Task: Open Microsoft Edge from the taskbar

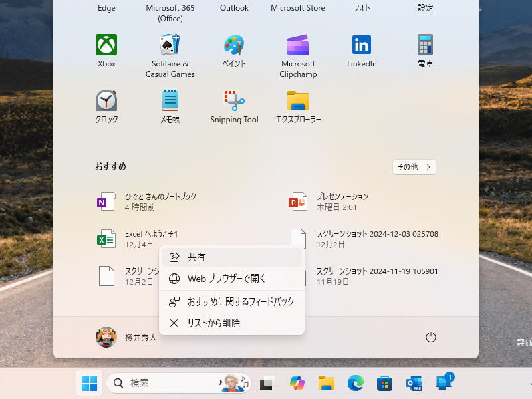Action: [355, 383]
